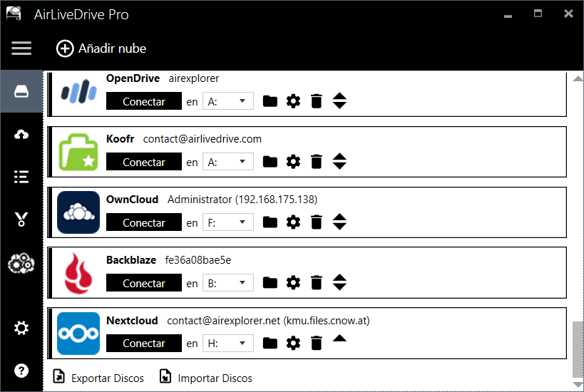Choose drive letter for OwnCloud
The height and width of the screenshot is (392, 584).
pyautogui.click(x=228, y=222)
